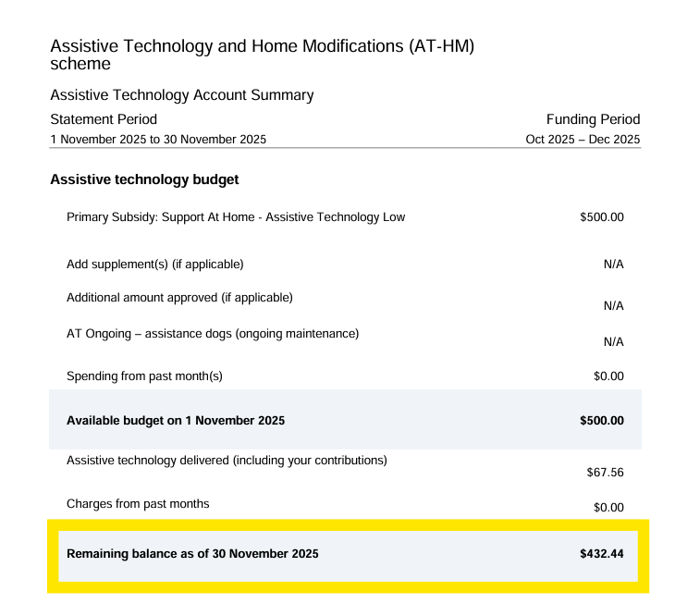Click the bold $500.00 available budget amount
675x616 pixels.
pos(601,421)
